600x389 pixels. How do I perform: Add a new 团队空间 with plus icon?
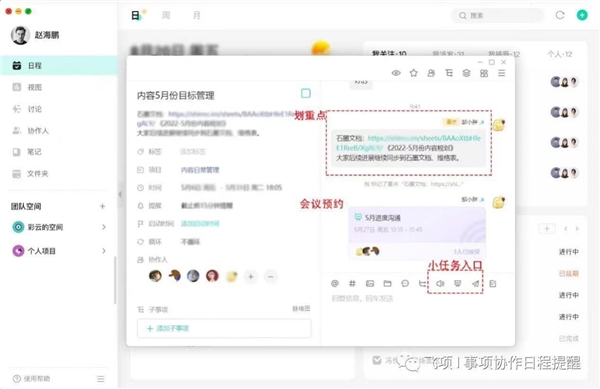click(x=103, y=206)
